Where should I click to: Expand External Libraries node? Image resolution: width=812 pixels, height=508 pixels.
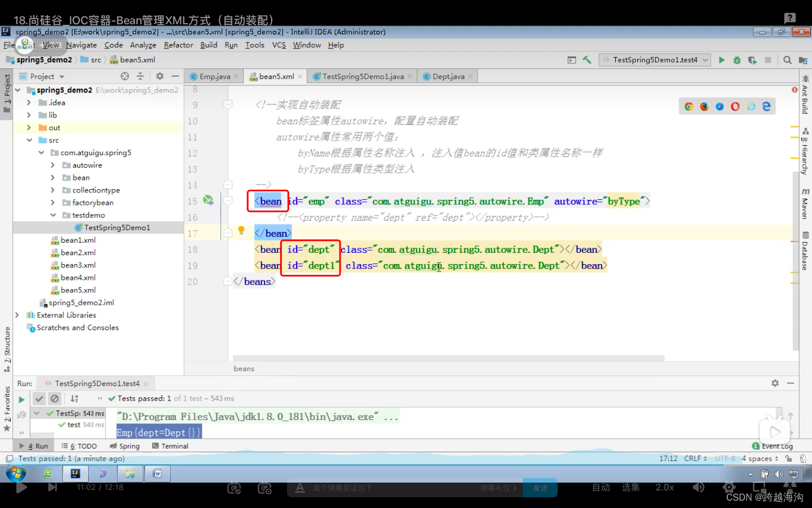(17, 315)
